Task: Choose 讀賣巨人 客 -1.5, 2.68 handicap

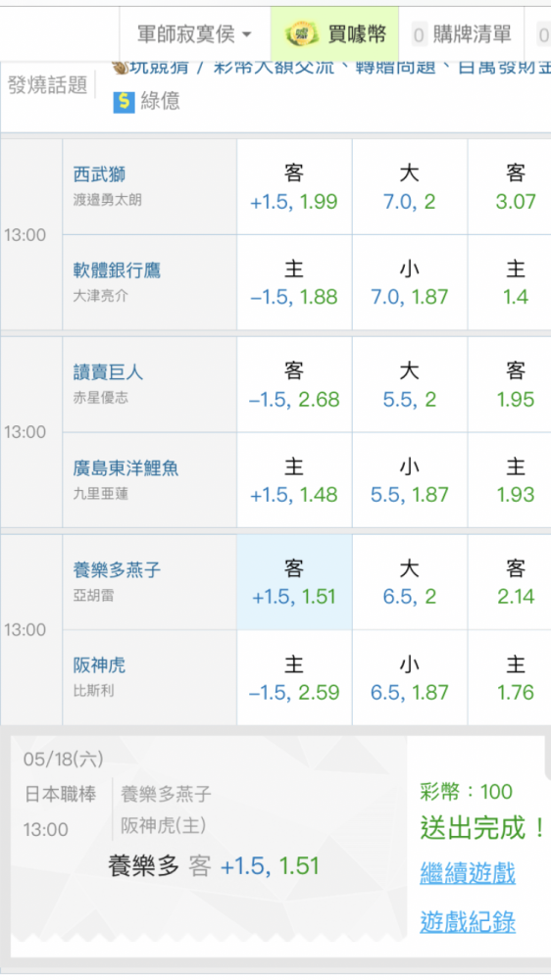Action: click(x=294, y=384)
